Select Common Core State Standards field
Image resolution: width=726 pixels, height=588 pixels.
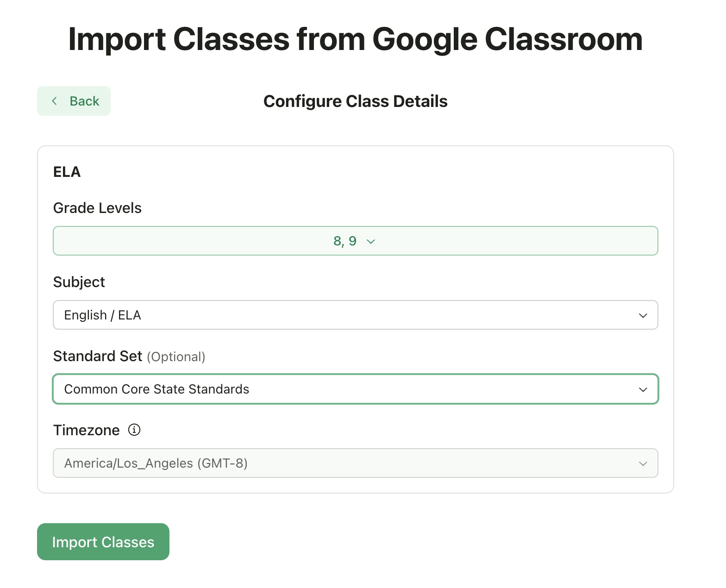coord(355,389)
